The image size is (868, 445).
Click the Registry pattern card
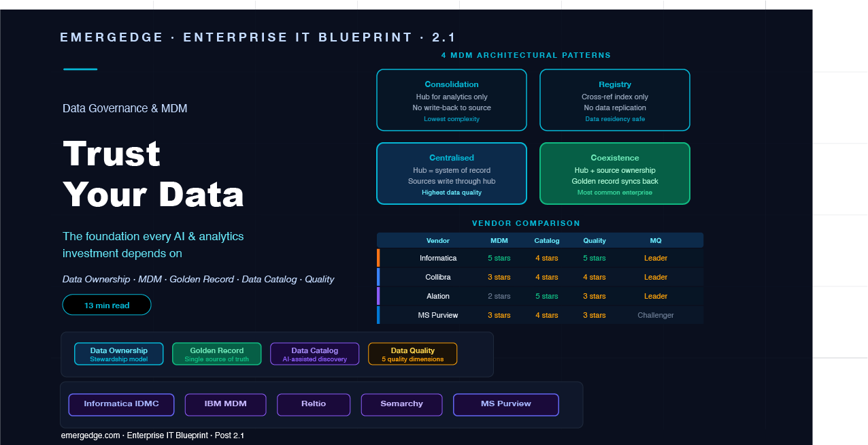tap(615, 100)
